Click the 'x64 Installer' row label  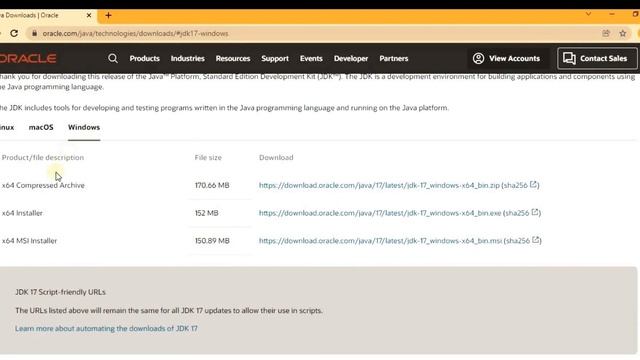(22, 213)
